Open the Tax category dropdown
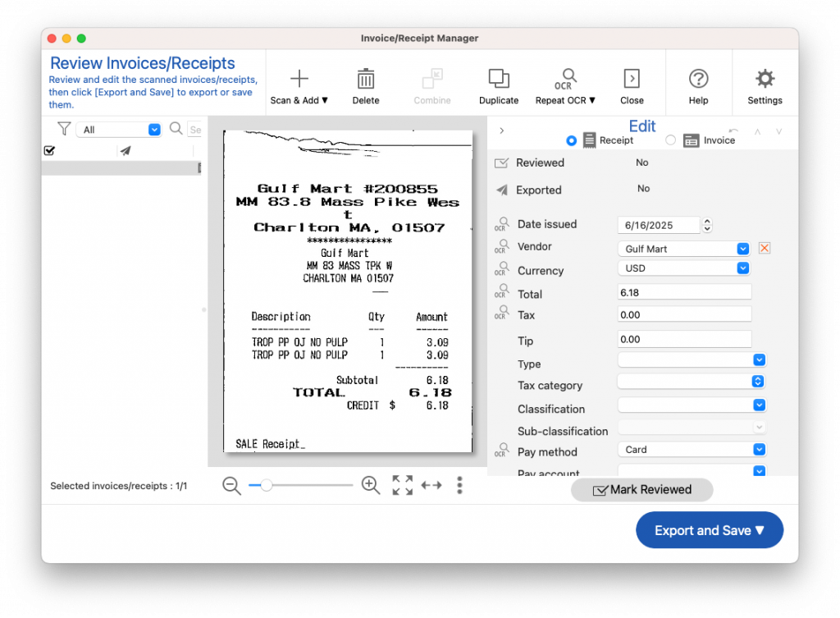The image size is (840, 618). (757, 381)
